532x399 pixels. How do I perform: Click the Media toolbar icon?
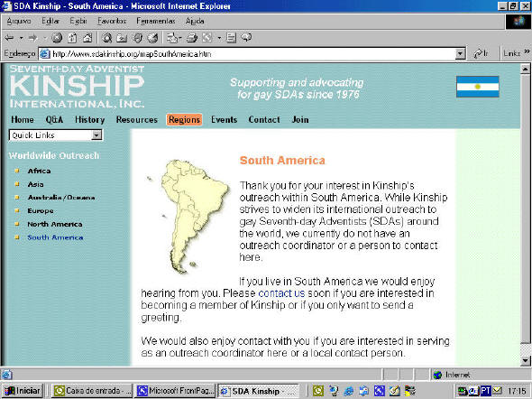tap(137, 38)
